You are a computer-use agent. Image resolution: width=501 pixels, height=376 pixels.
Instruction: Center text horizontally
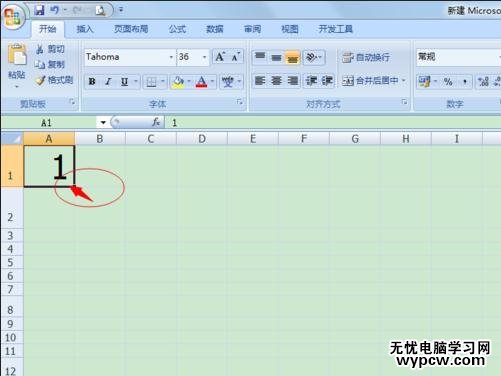point(276,81)
